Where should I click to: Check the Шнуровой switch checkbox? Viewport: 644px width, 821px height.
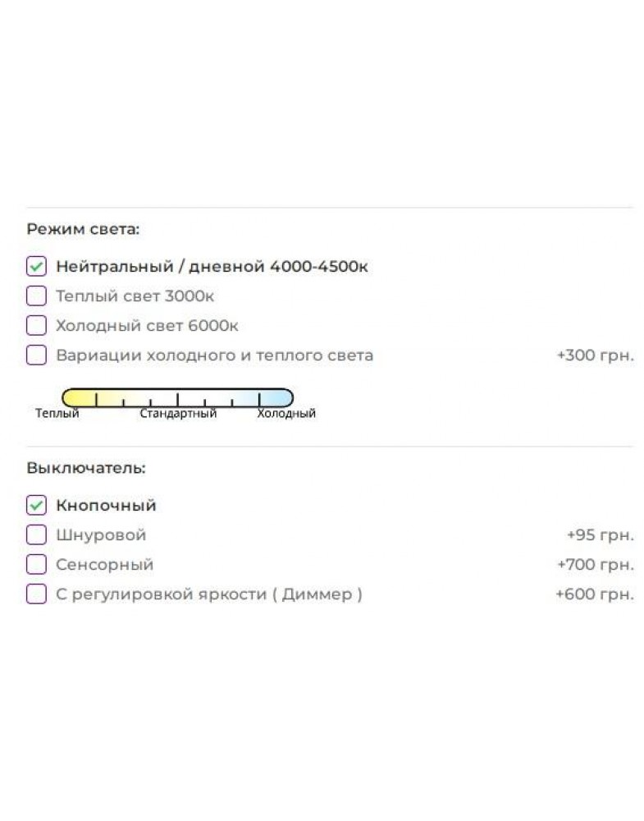click(36, 534)
